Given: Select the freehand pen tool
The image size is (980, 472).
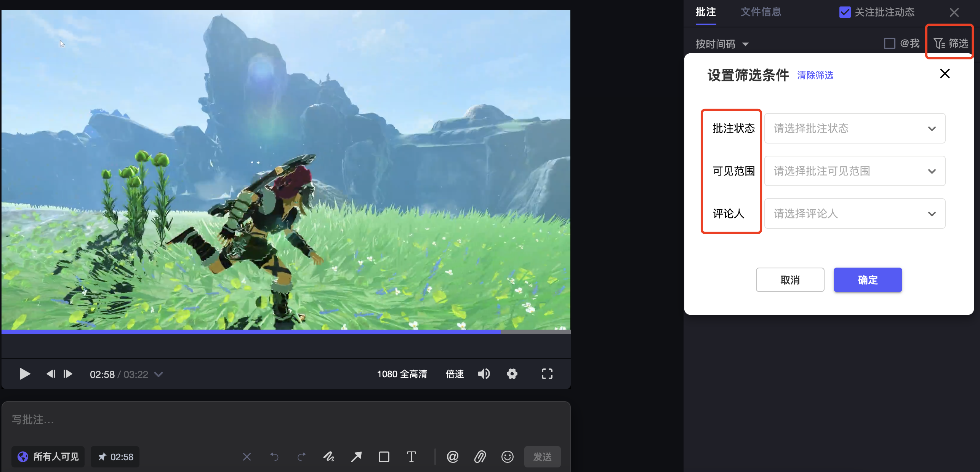Looking at the screenshot, I should pyautogui.click(x=329, y=456).
